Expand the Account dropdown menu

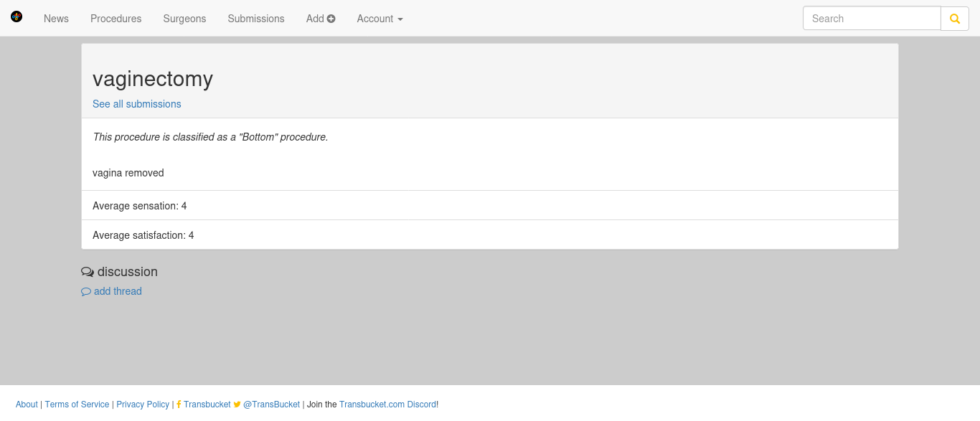click(380, 19)
